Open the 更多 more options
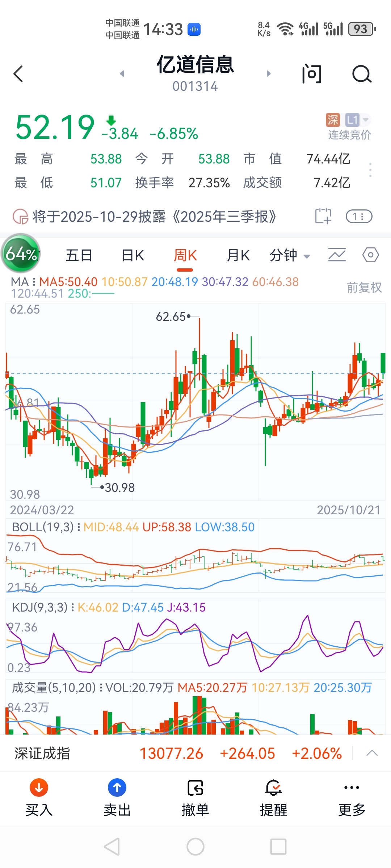Screen dimensions: 391x868 [352, 797]
